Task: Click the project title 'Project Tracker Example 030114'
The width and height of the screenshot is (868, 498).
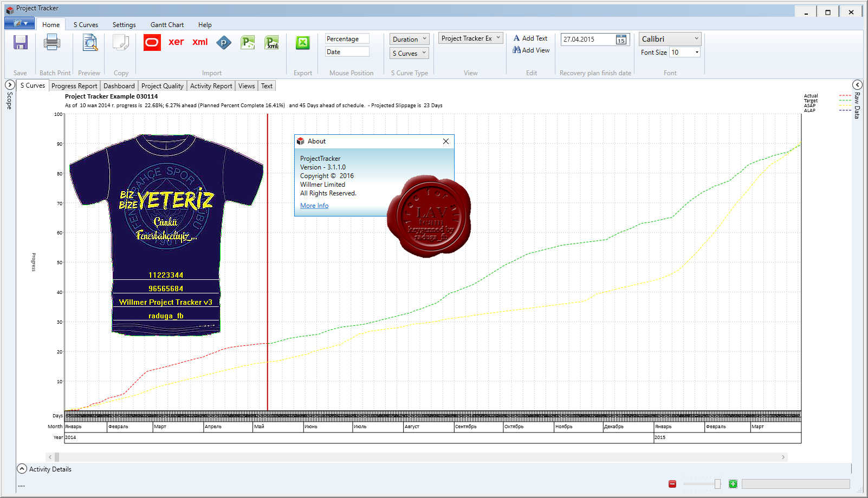Action: click(112, 96)
